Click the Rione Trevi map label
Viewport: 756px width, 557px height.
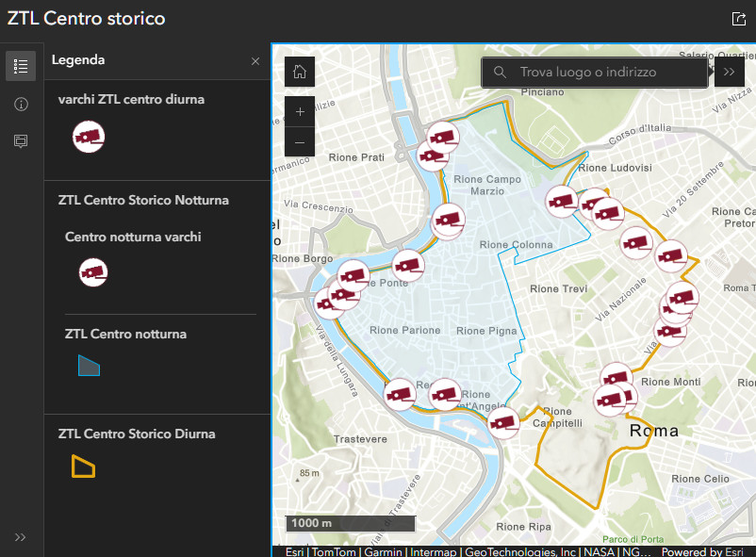558,289
